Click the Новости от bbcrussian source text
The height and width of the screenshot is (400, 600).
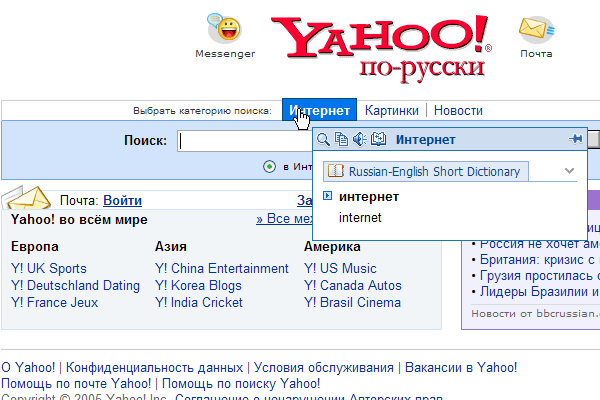point(535,313)
